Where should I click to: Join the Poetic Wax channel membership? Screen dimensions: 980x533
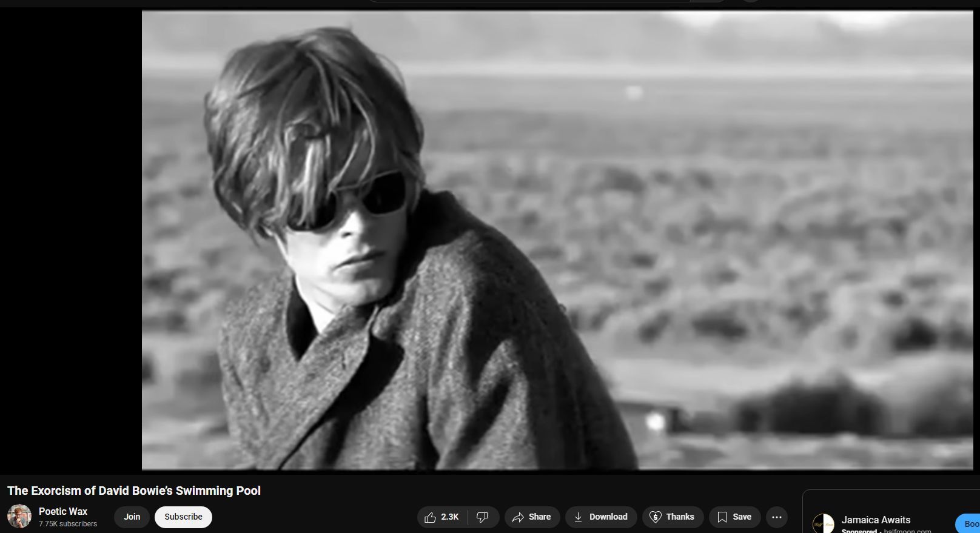pos(132,517)
